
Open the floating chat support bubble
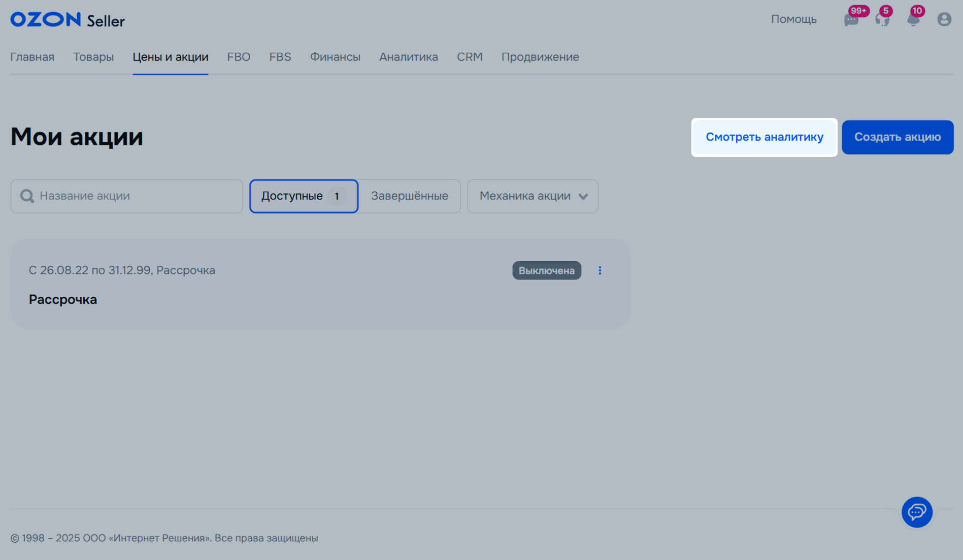(917, 512)
